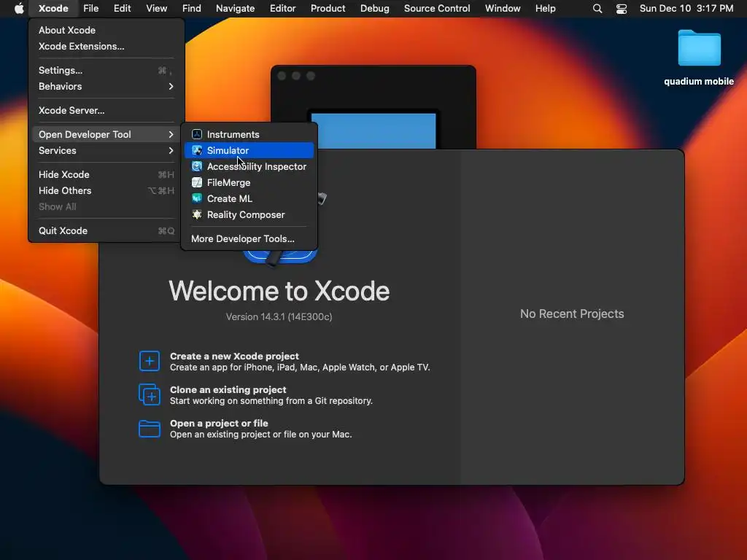This screenshot has width=747, height=560.
Task: Select the quadium mobile folder on desktop
Action: (699, 57)
